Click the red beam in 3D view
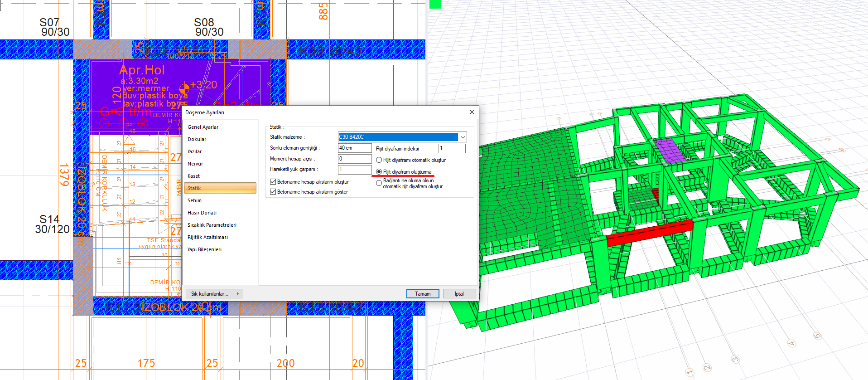Viewport: 868px width, 380px height. click(649, 233)
